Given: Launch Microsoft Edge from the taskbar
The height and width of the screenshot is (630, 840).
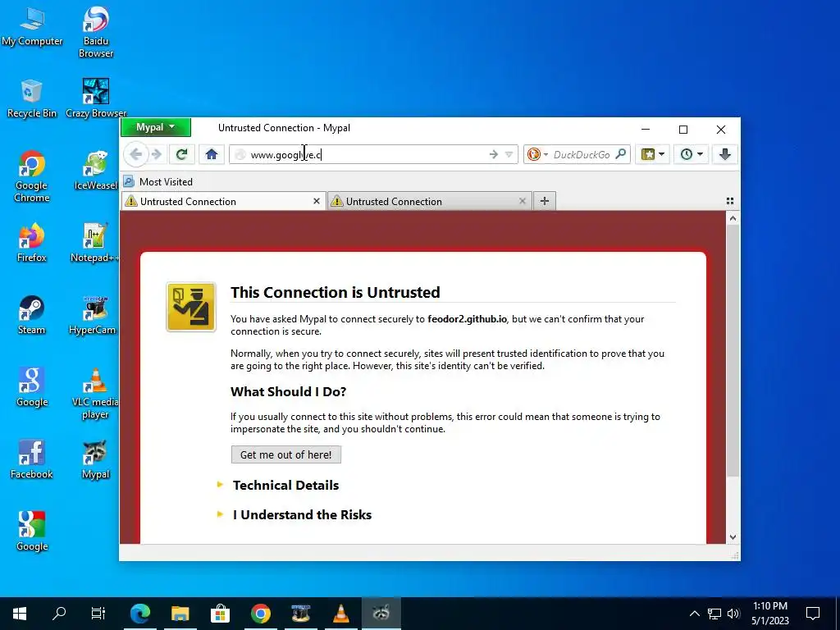Looking at the screenshot, I should [140, 613].
